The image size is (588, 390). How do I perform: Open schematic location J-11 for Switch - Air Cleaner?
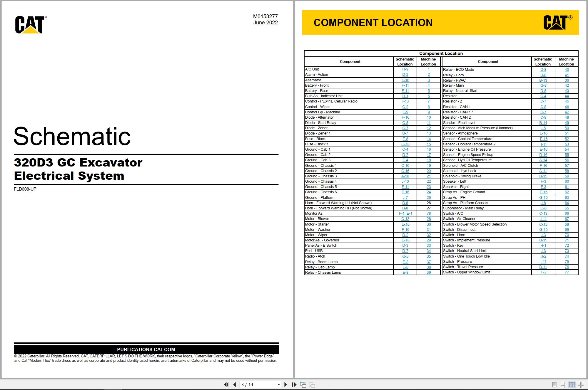[543, 219]
